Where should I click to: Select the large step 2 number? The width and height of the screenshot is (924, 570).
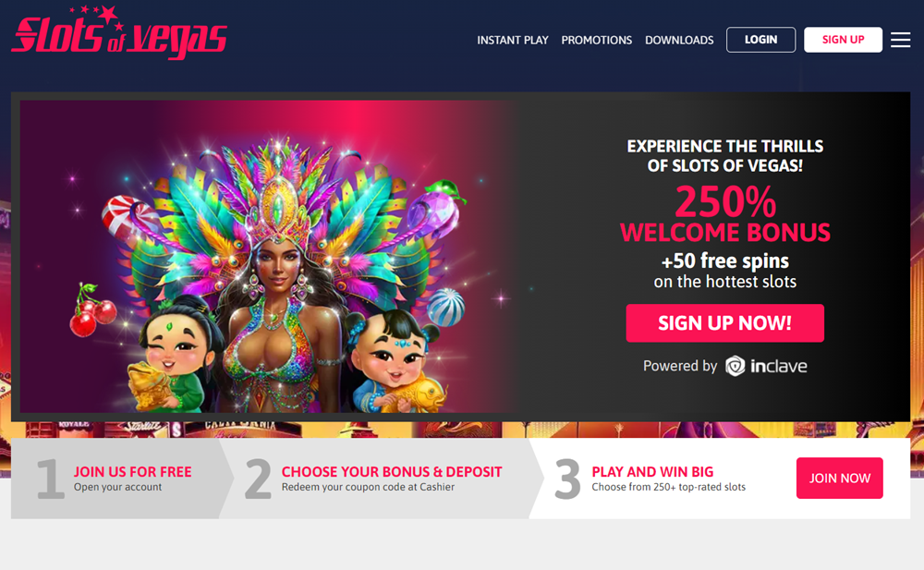(258, 479)
